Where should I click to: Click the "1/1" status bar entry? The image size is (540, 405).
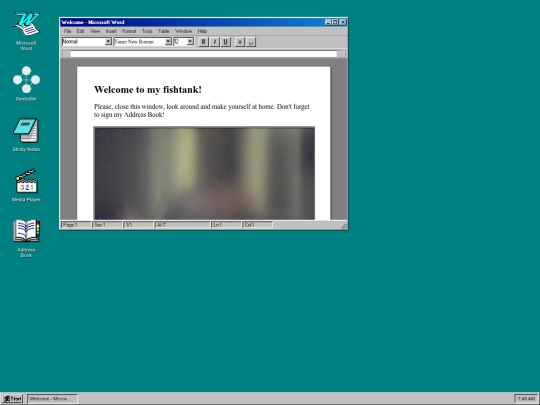tap(138, 225)
